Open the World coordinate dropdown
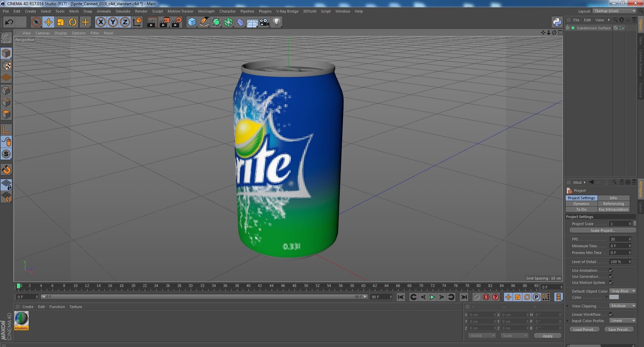Viewport: 644px width, 347px height. (x=482, y=336)
